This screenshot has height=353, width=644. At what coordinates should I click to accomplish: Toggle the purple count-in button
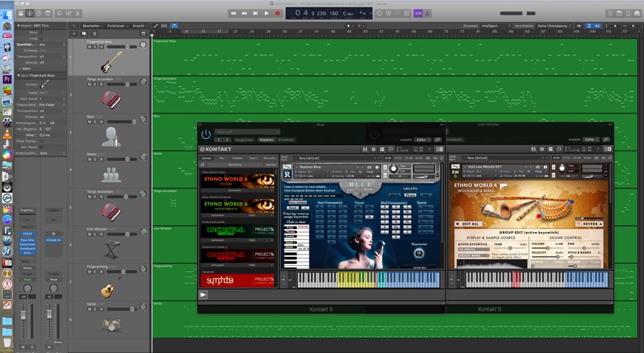tap(418, 13)
